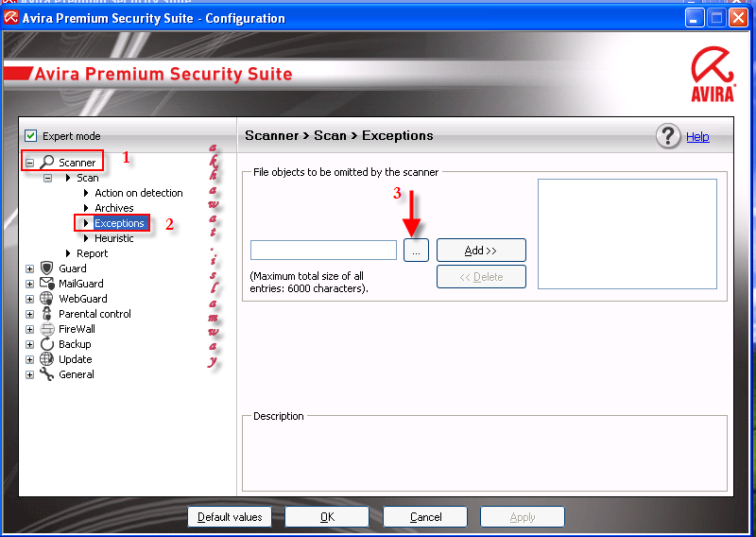Screen dimensions: 756x537
Task: Click the General label in tree
Action: click(x=77, y=374)
